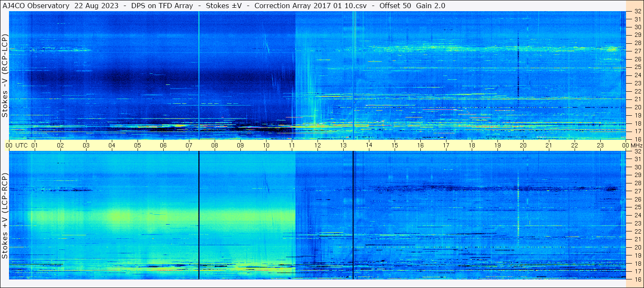The height and width of the screenshot is (288, 644).
Task: Click hour '16' on the UTC time axis
Action: point(420,145)
